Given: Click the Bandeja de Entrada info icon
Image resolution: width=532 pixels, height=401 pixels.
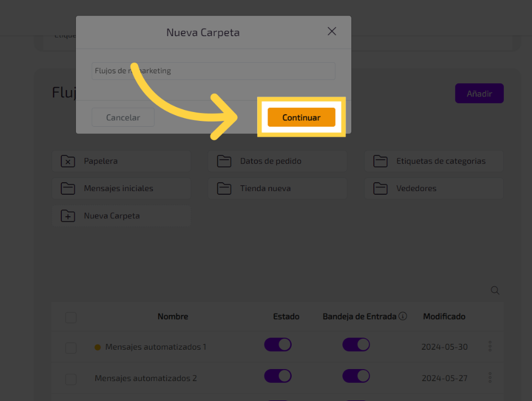Looking at the screenshot, I should [x=403, y=316].
